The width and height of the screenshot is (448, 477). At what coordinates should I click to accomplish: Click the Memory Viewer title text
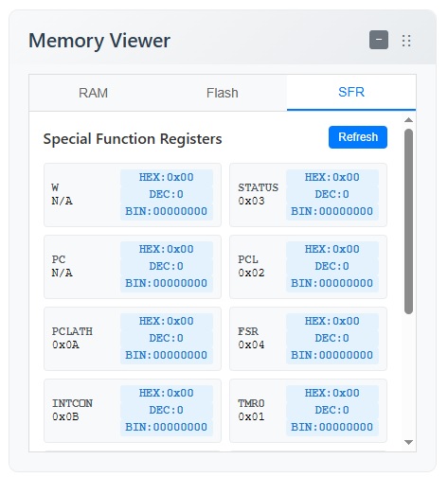99,41
